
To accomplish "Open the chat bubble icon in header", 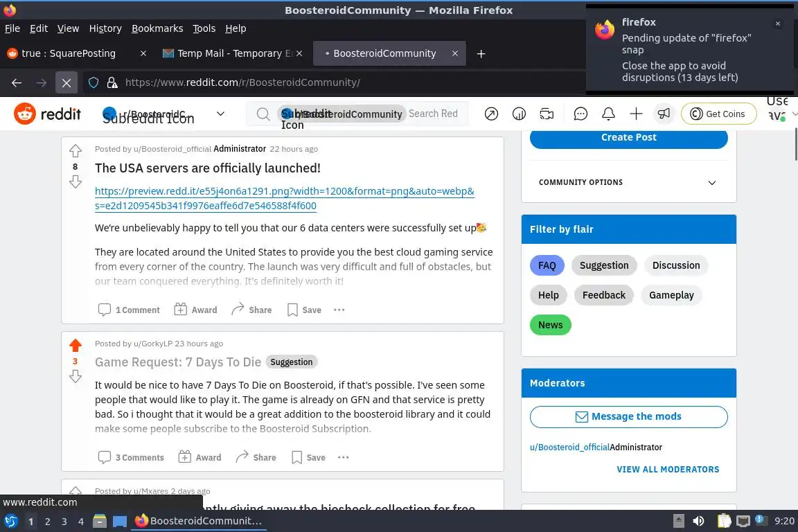I will (x=580, y=114).
